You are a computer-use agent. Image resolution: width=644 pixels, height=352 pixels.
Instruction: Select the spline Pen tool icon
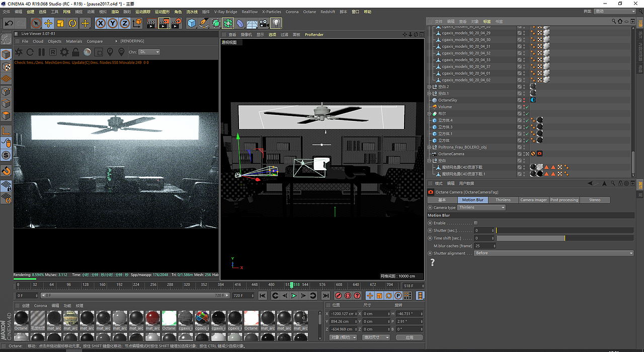tap(204, 23)
